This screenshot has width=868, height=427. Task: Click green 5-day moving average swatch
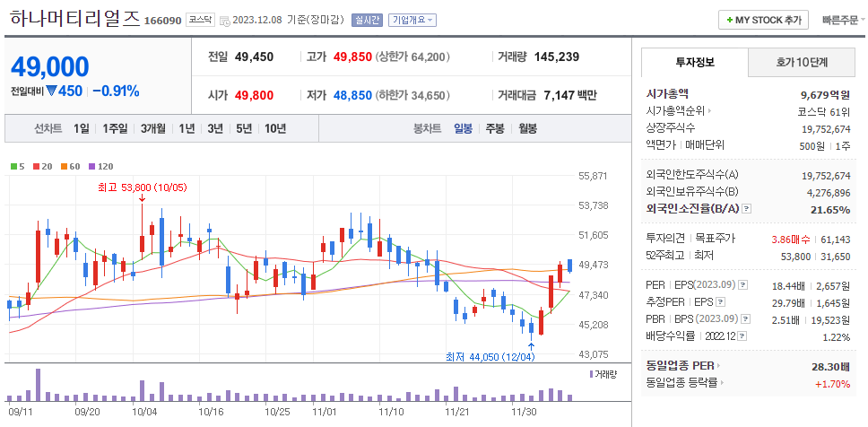tap(13, 166)
